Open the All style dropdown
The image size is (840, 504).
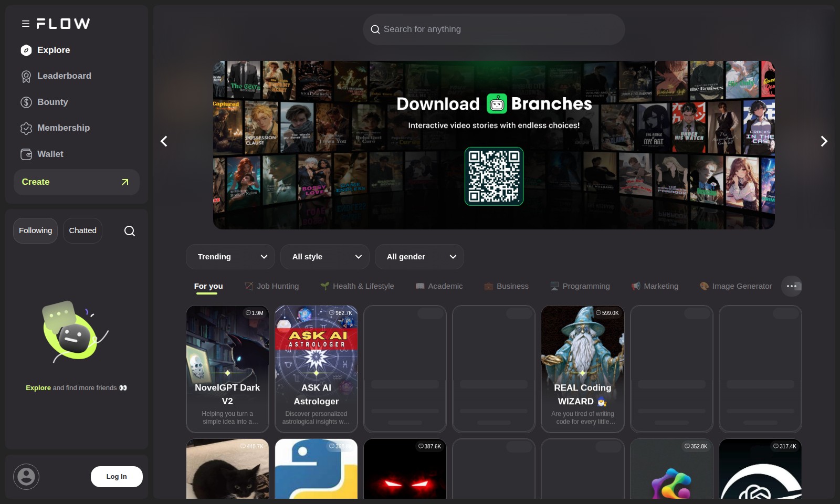(325, 257)
